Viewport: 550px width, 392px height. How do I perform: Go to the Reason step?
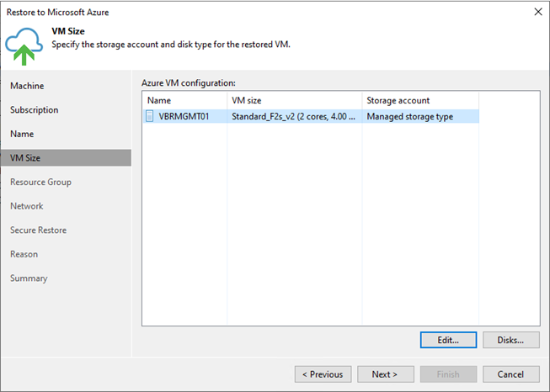[x=24, y=254]
